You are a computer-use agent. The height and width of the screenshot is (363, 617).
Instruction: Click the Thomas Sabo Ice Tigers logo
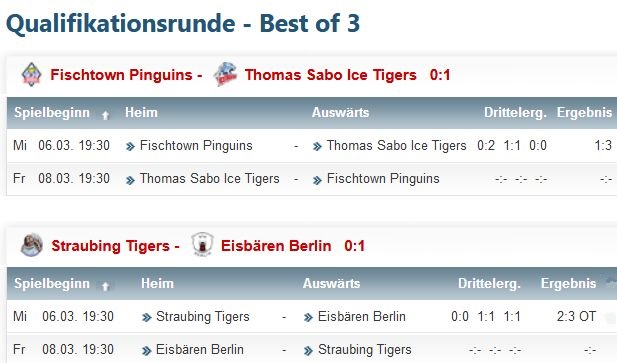(x=225, y=74)
